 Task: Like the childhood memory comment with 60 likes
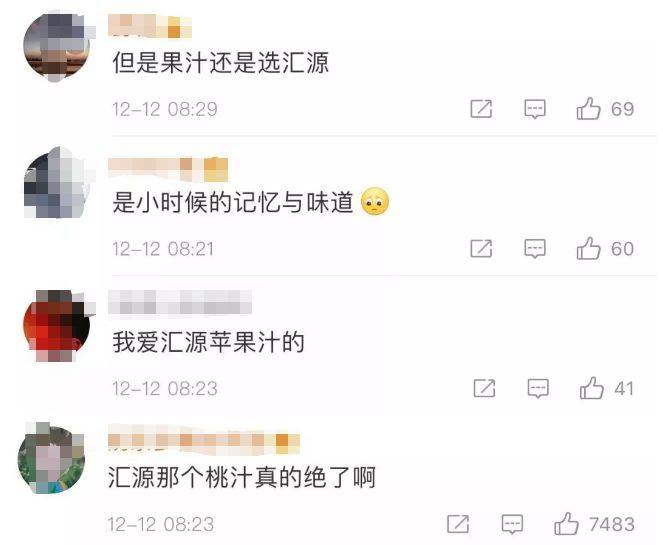pos(588,248)
